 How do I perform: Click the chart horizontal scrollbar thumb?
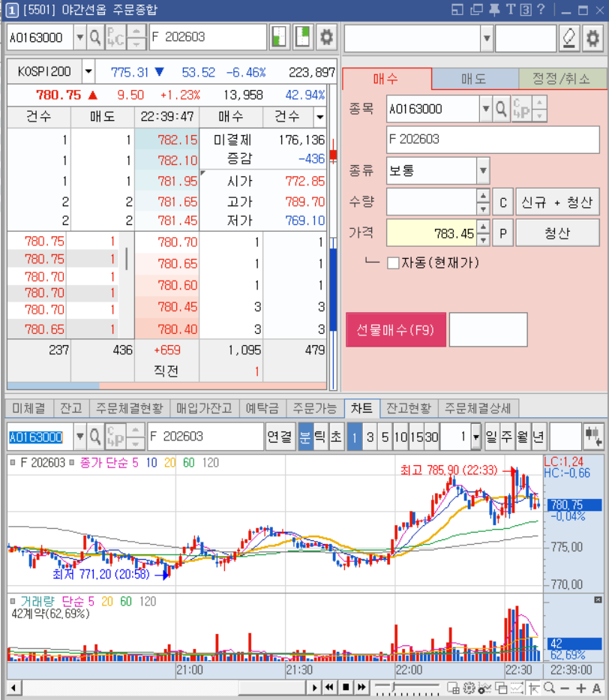[x=271, y=688]
